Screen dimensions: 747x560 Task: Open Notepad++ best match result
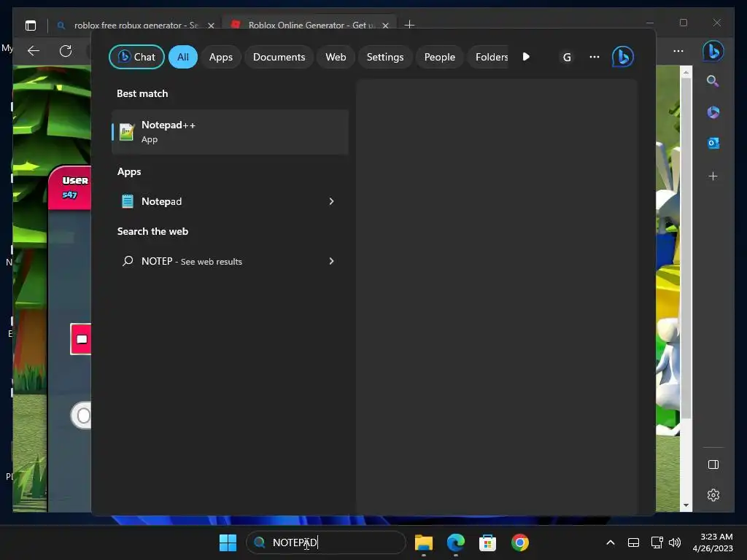pos(230,132)
